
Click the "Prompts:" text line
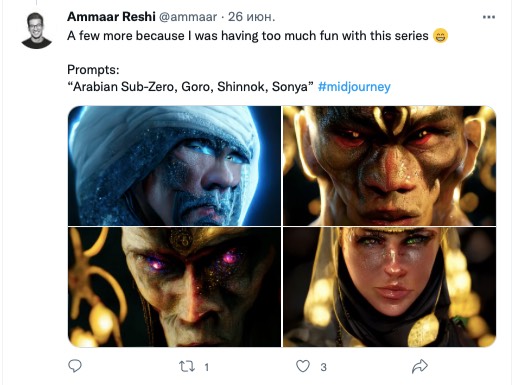pos(93,70)
